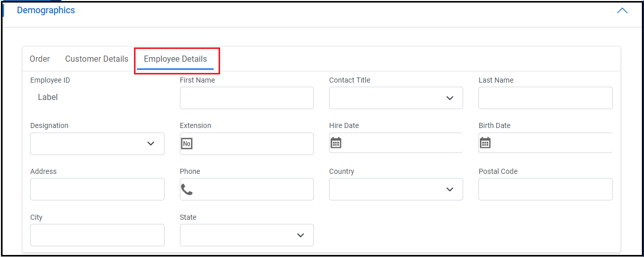Click the Demographics section heading
Image resolution: width=644 pixels, height=257 pixels.
pos(46,10)
